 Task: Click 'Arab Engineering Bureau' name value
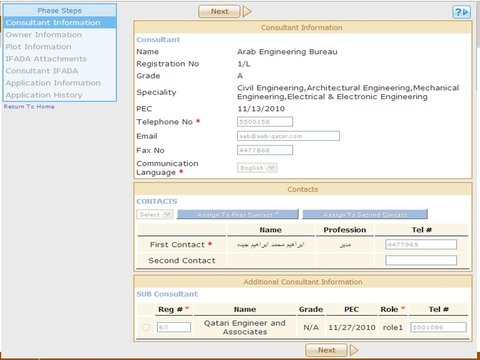click(287, 52)
